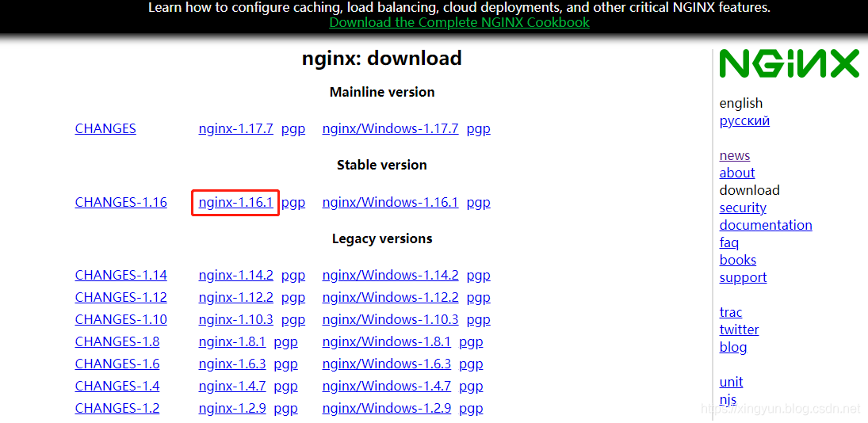Screen dimensions: 868x423
Task: Download nginx-1.16.1 stable source
Action: pos(235,202)
